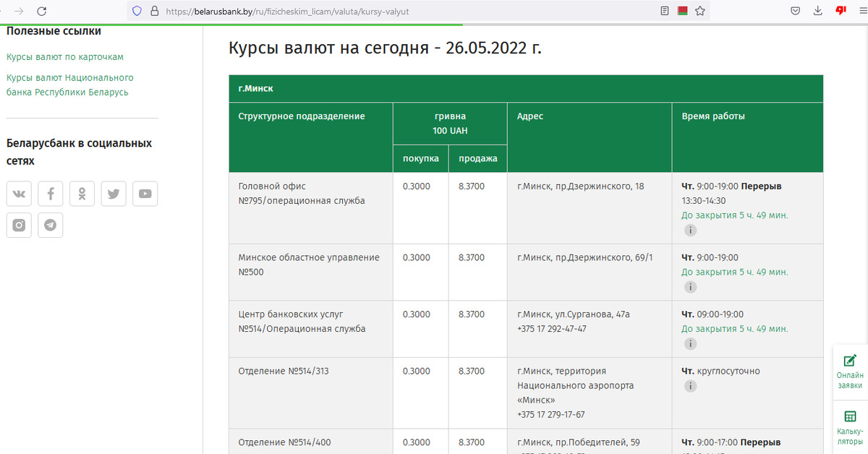Open the shield tracking protection icon
Viewport: 868px width, 454px height.
(137, 11)
